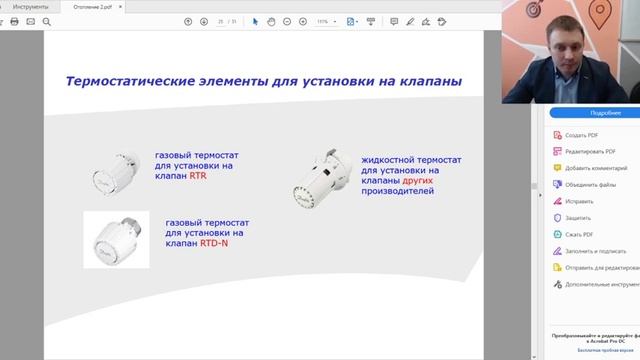
Task: Click the red text RTR
Action: [x=198, y=176]
